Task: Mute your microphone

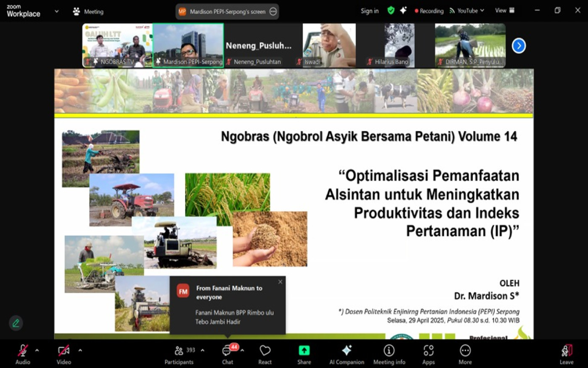Action: (23, 354)
